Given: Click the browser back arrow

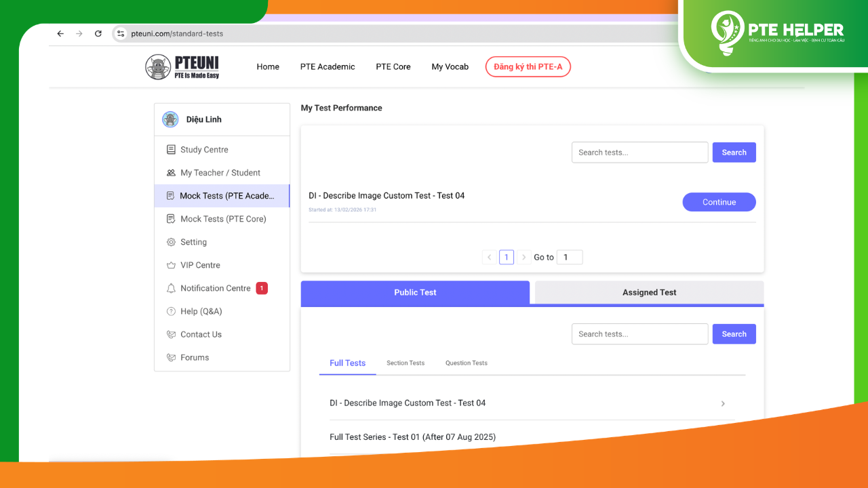Looking at the screenshot, I should point(60,33).
